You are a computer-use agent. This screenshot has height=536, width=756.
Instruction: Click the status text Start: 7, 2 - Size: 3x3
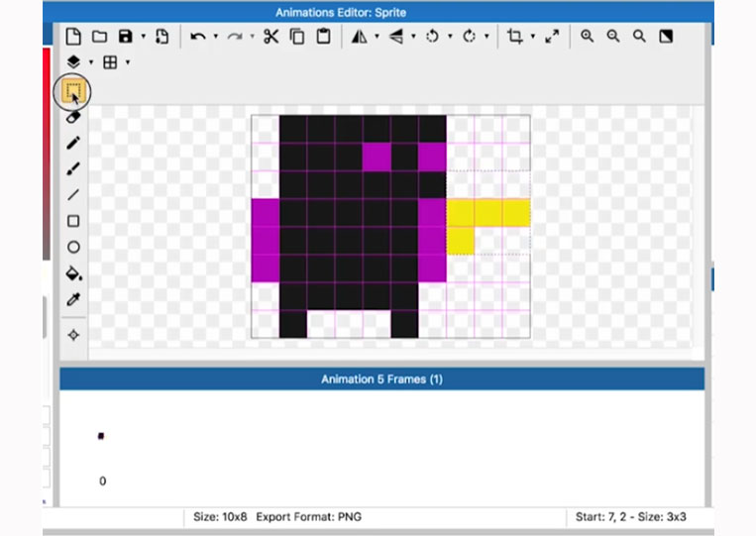pos(630,517)
